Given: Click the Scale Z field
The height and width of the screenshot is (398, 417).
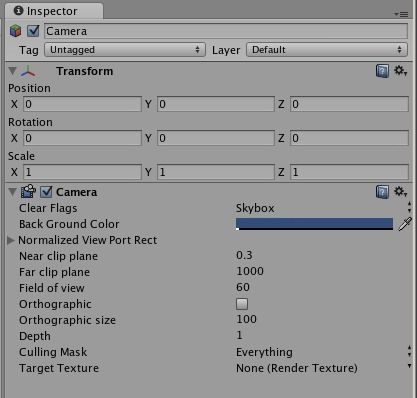Looking at the screenshot, I should [349, 172].
